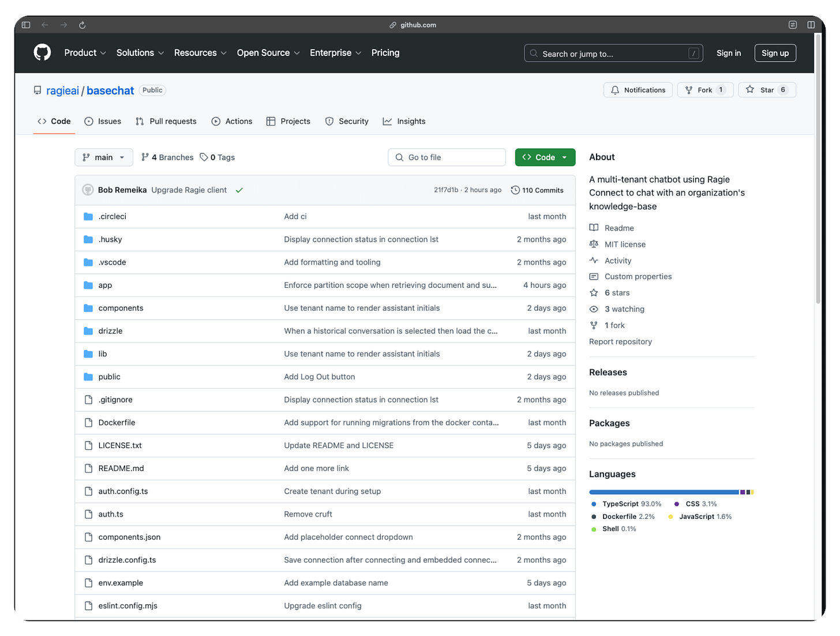840x636 pixels.
Task: Click the browser address bar github.com
Action: click(x=413, y=25)
